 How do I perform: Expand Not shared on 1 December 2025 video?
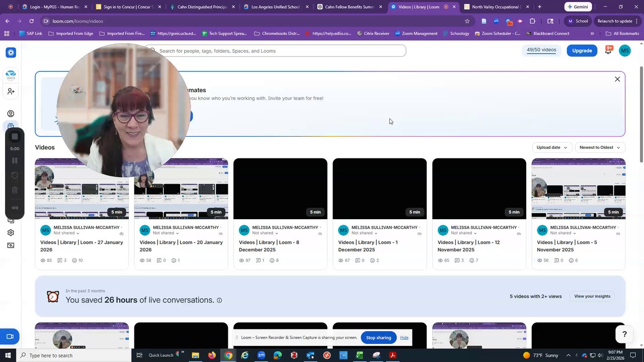click(364, 233)
